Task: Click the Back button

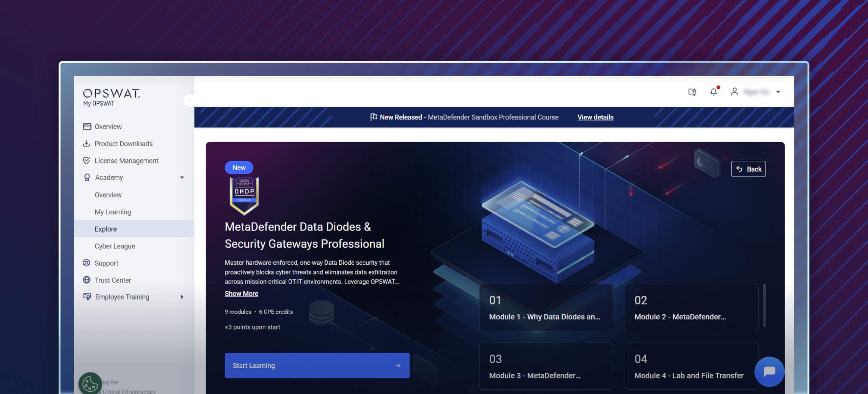Action: 748,169
